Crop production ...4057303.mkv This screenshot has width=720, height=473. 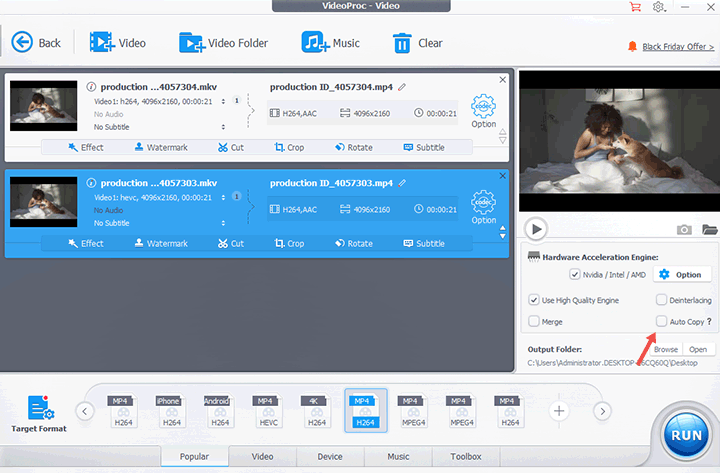coord(289,243)
